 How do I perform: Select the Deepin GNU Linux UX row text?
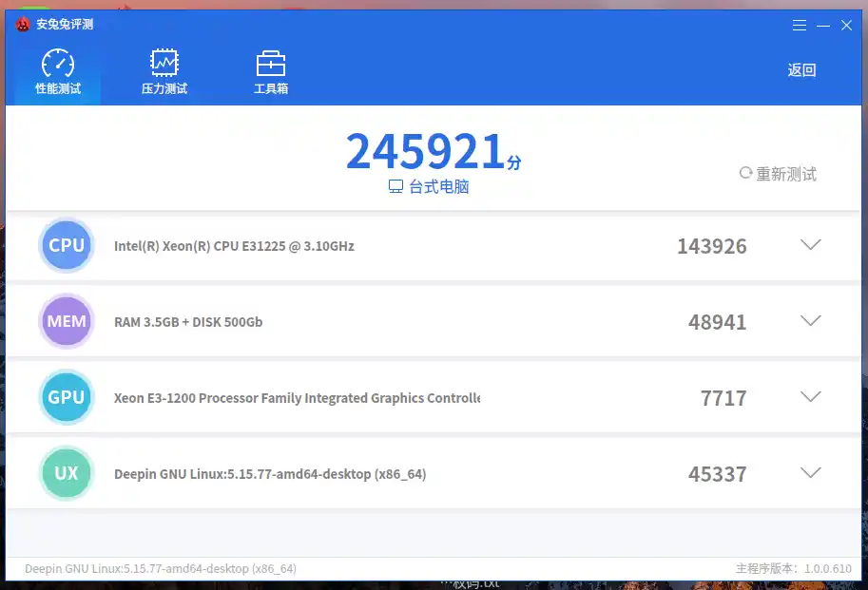(270, 474)
